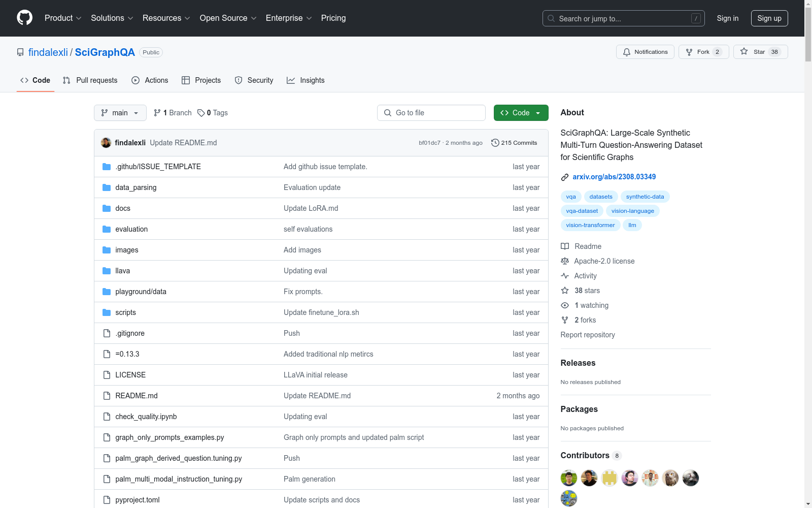Click the search magnifier icon in header
812x508 pixels.
click(x=551, y=18)
